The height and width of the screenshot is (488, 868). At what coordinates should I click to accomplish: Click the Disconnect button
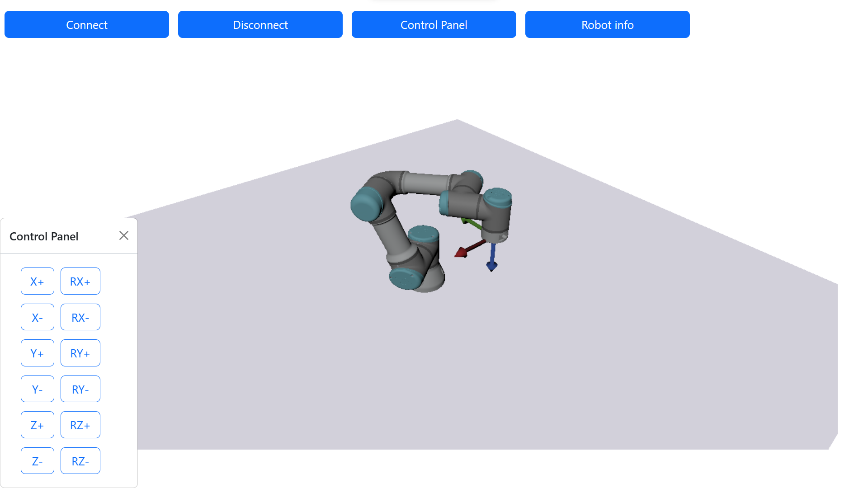tap(260, 24)
